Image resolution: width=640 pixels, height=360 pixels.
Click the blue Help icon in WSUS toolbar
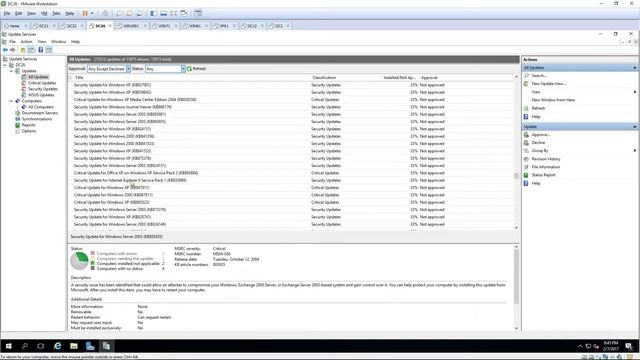[x=40, y=50]
